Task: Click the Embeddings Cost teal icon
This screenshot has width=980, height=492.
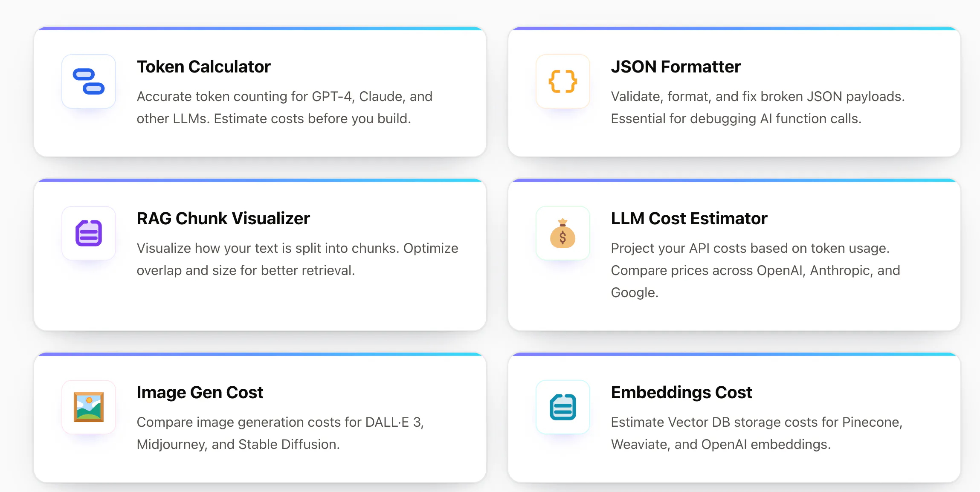Action: [x=563, y=407]
